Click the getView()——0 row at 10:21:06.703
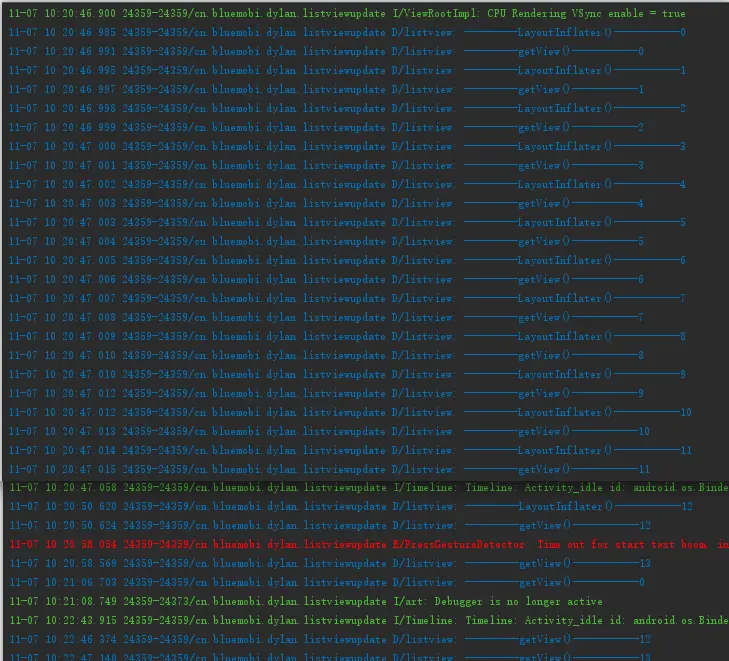This screenshot has width=729, height=661. click(x=327, y=583)
